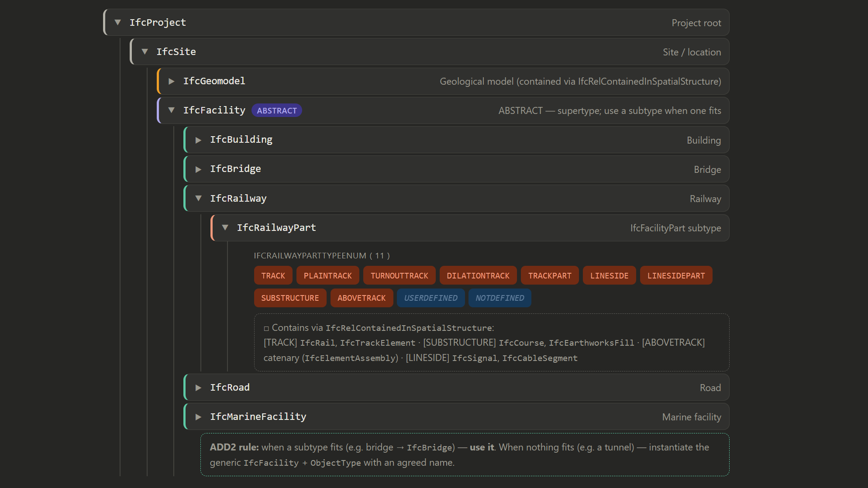Click the IfcFacility label text
Viewport: 868px width, 488px height.
(x=214, y=110)
